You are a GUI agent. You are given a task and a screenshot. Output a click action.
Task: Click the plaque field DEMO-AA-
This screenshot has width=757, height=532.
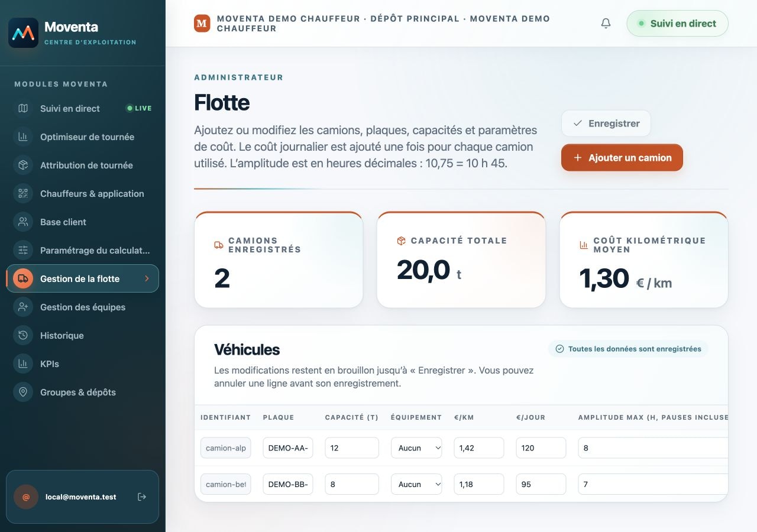[x=288, y=448]
